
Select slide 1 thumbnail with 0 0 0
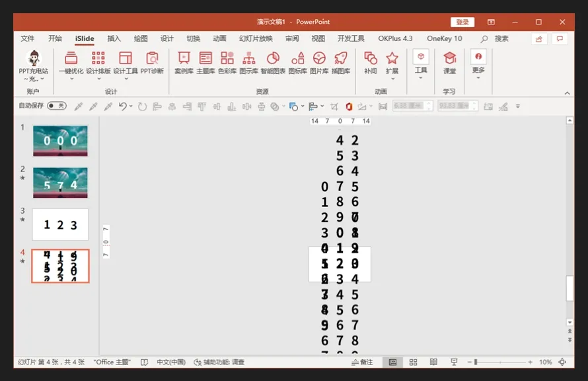[60, 141]
